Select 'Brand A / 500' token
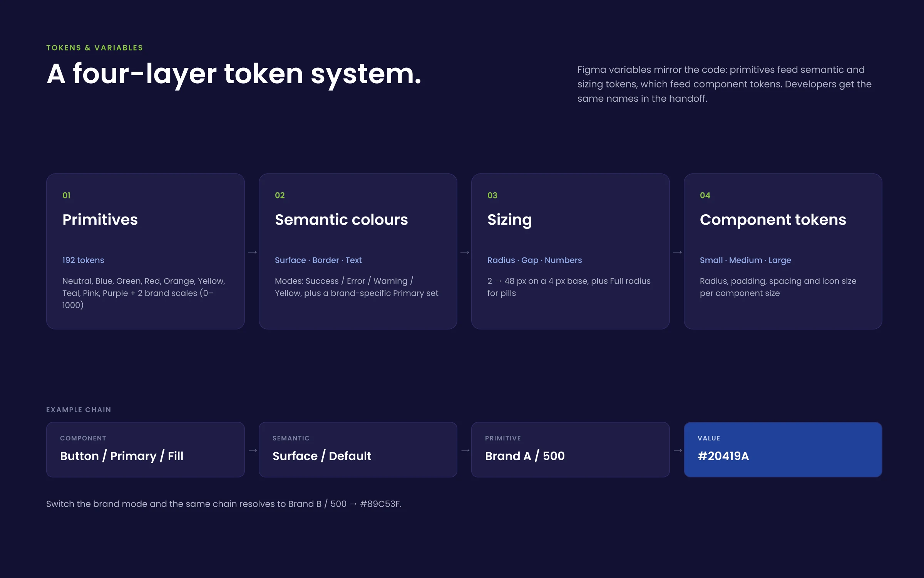This screenshot has width=924, height=578. pyautogui.click(x=525, y=456)
